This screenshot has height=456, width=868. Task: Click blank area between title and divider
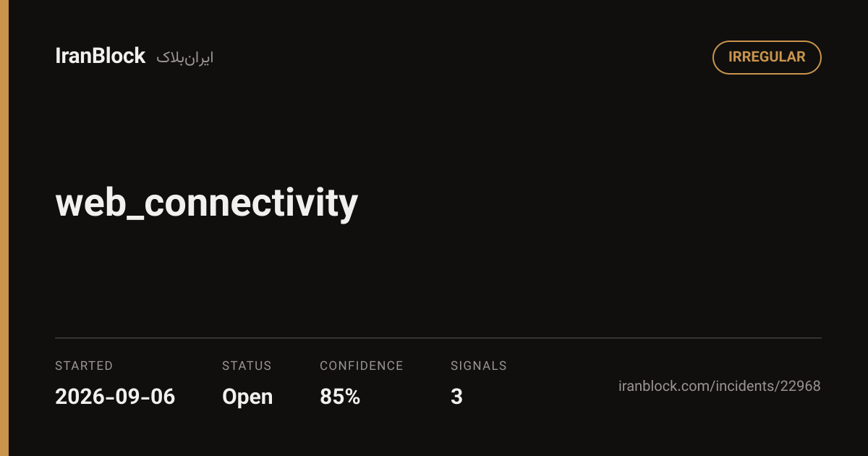point(438,282)
